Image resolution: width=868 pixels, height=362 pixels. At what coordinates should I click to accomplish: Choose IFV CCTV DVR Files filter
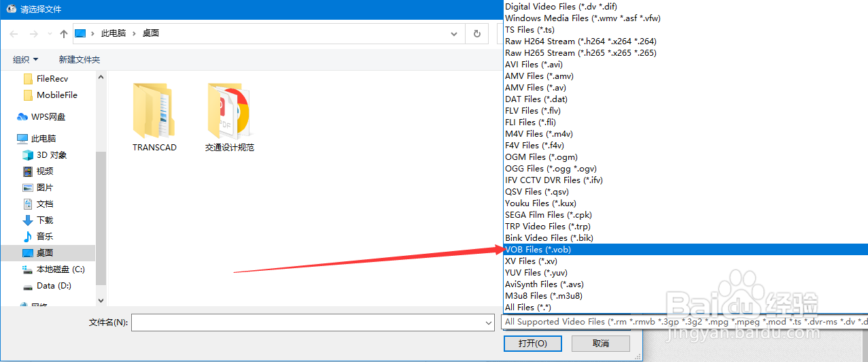coord(686,180)
